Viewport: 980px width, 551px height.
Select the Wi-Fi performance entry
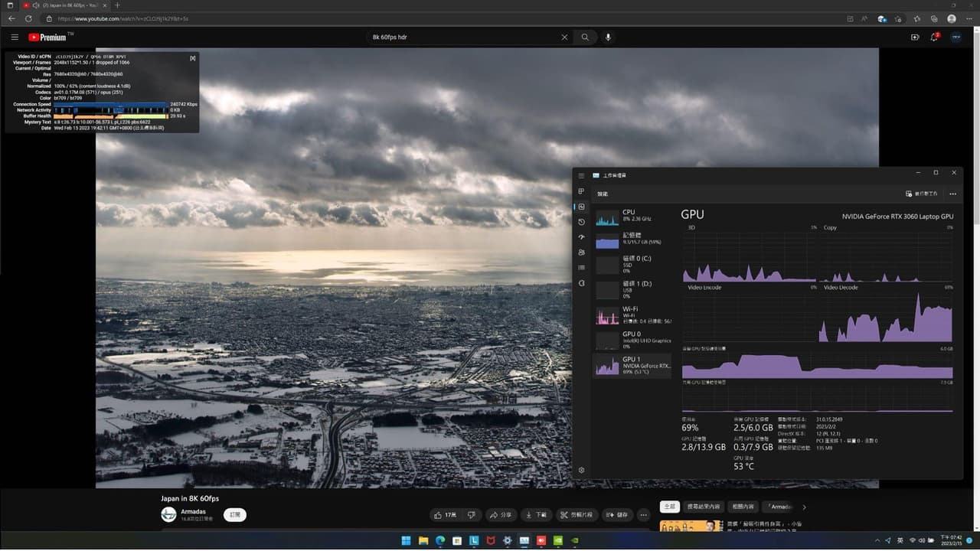[632, 315]
